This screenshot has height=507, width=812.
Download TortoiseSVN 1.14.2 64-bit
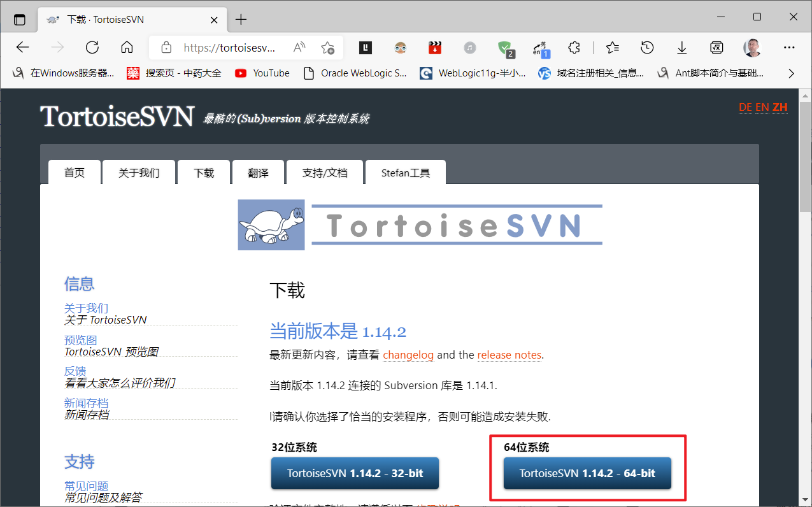coord(586,473)
